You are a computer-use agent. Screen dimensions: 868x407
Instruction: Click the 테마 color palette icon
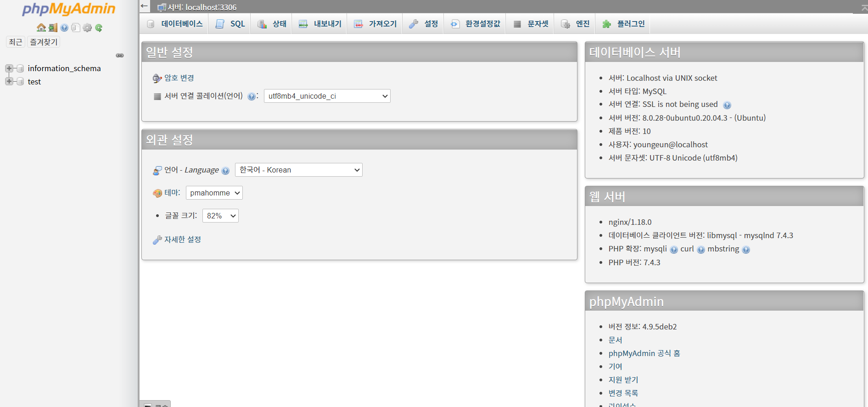coord(157,193)
